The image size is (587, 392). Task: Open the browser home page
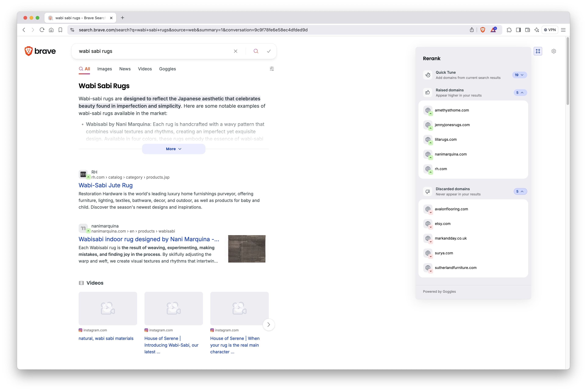(51, 30)
